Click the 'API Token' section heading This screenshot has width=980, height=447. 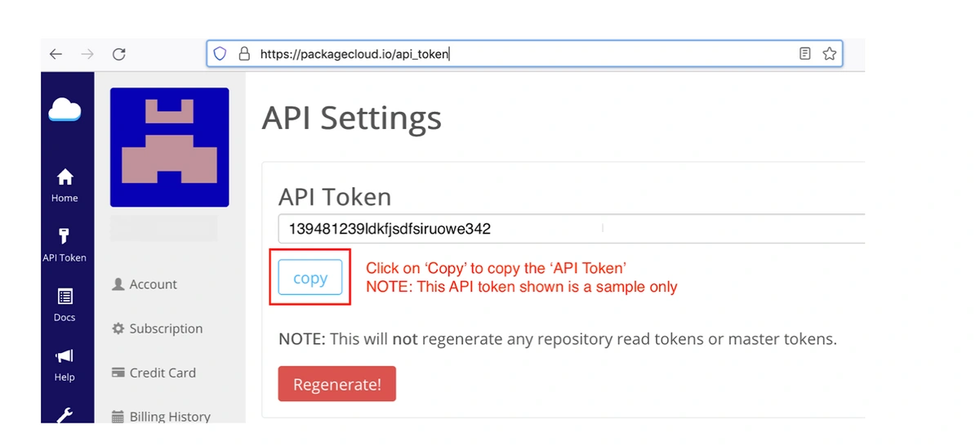pos(335,196)
